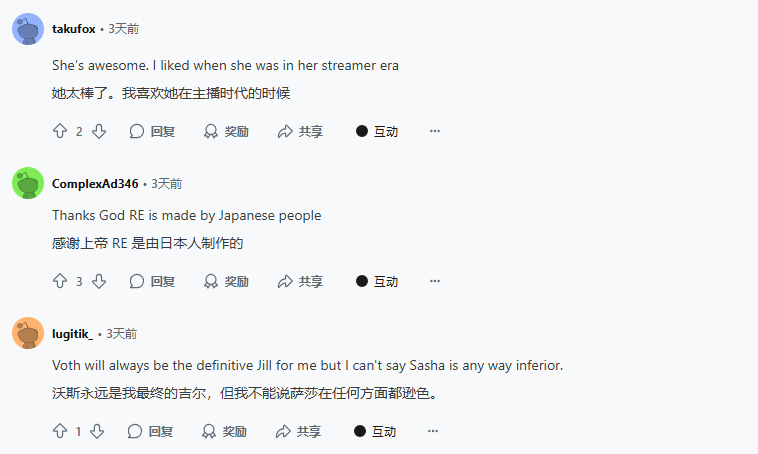Screen dimensions: 758x454
Task: Reply to ComplexAd346's comment
Action: pos(152,281)
